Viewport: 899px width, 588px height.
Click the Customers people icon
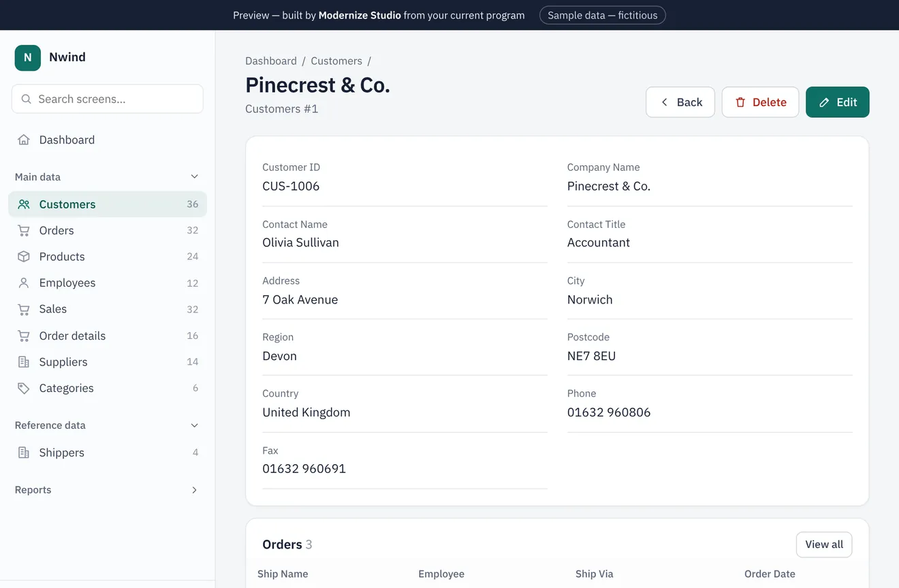tap(24, 204)
